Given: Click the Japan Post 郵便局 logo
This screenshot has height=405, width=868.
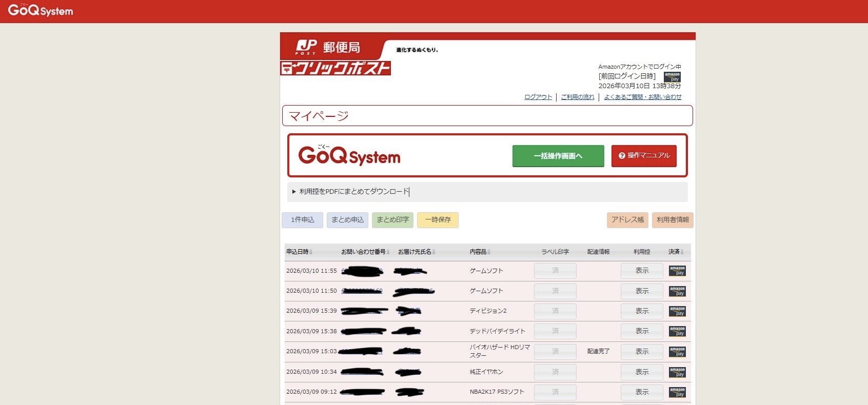Looking at the screenshot, I should click(x=328, y=47).
